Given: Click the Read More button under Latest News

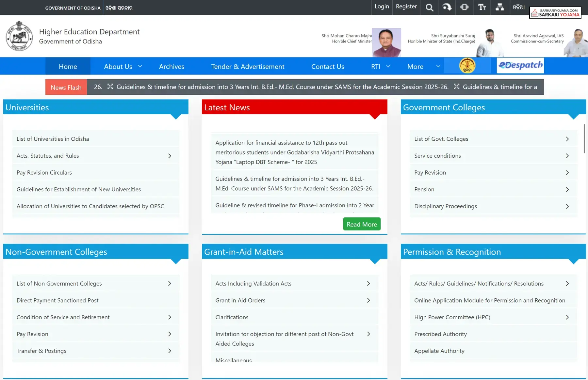Looking at the screenshot, I should coord(361,224).
